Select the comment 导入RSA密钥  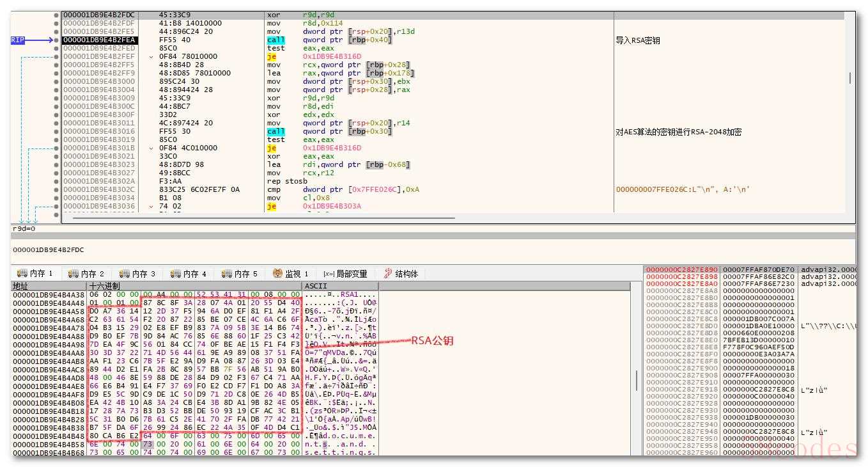coord(638,40)
